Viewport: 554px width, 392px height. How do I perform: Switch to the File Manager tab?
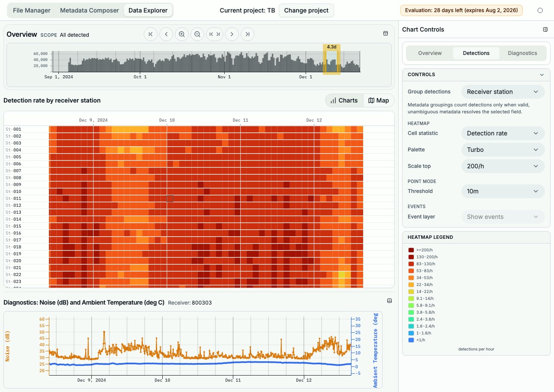(32, 10)
